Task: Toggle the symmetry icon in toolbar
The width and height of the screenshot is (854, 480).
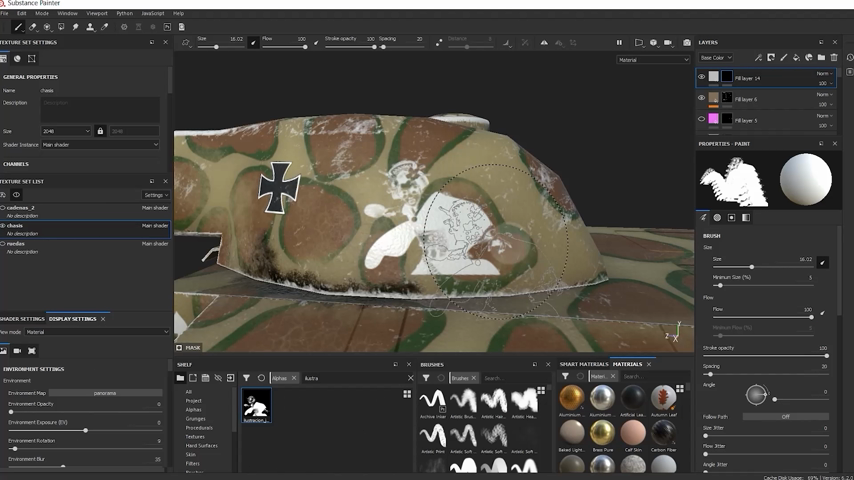Action: tap(544, 42)
